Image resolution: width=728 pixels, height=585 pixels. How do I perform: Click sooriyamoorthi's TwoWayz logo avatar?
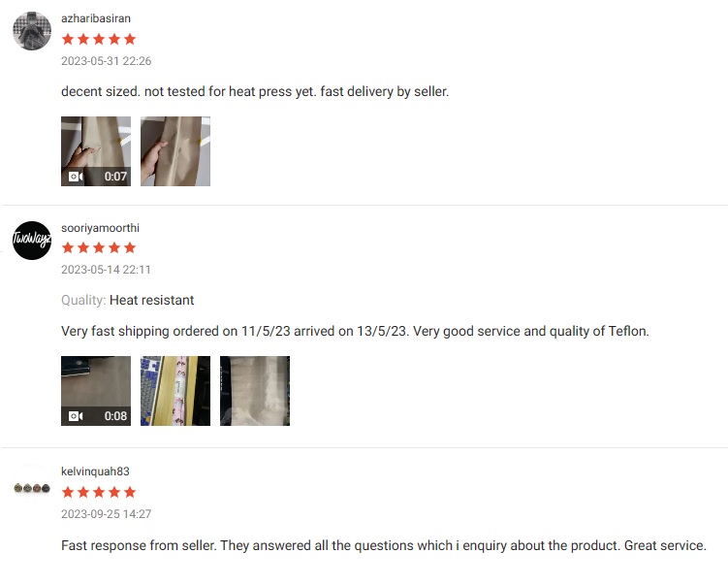tap(32, 241)
